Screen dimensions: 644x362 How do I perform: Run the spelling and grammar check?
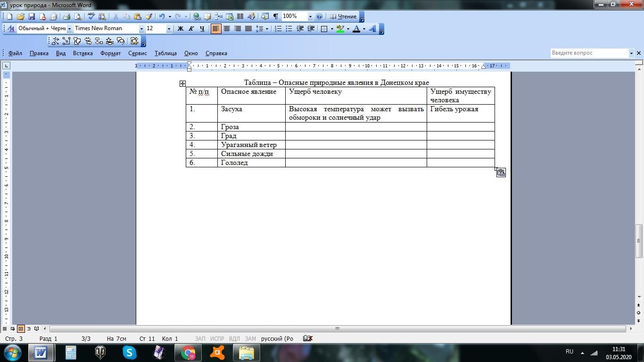91,16
